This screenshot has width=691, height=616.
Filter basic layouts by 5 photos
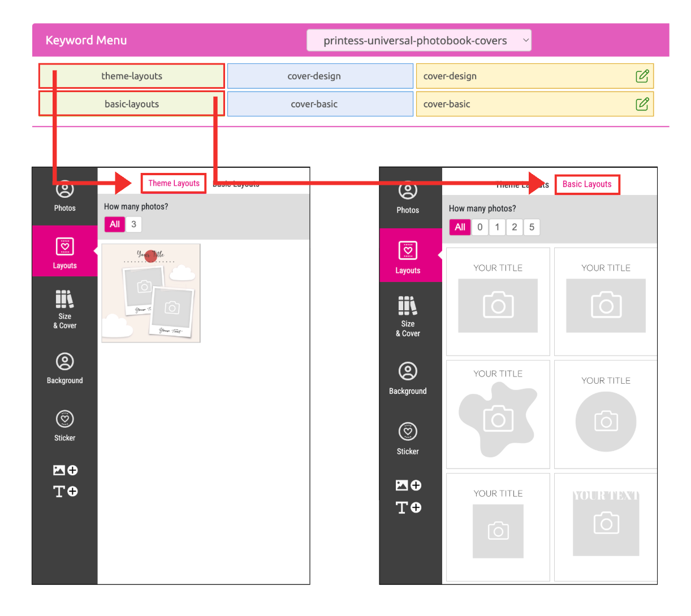[x=532, y=227]
